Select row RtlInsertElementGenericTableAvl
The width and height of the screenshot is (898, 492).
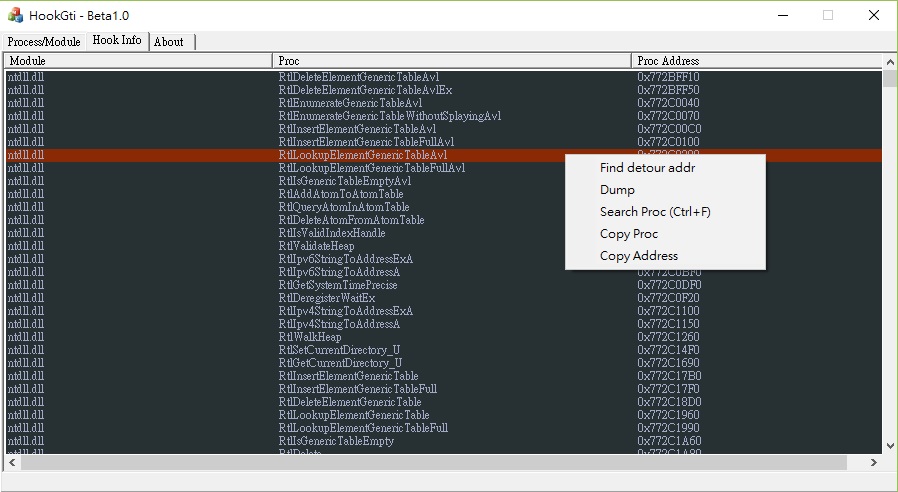tap(444, 129)
